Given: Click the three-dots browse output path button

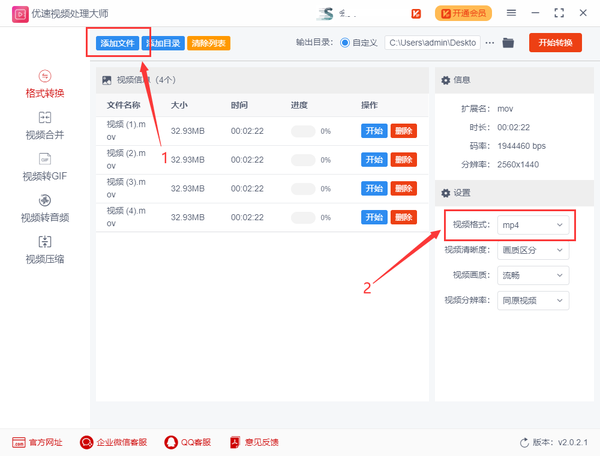Looking at the screenshot, I should pos(490,43).
